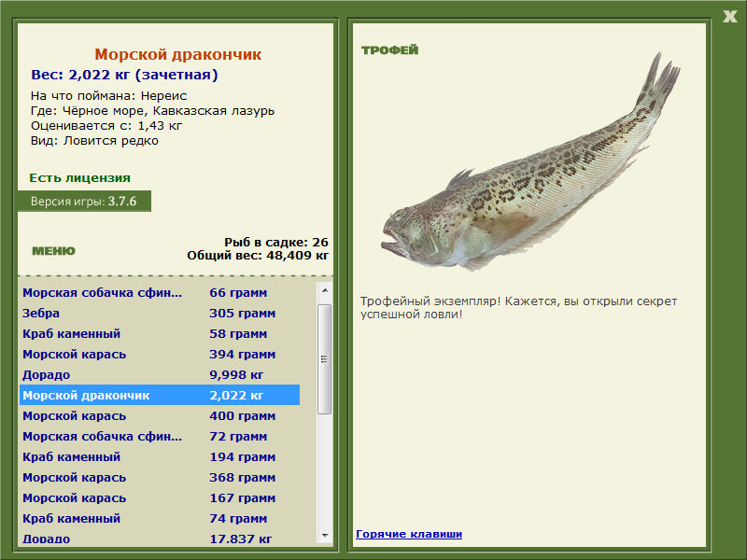The height and width of the screenshot is (560, 747).
Task: Click the Оценивается с: 1,43 кг line
Action: click(106, 126)
